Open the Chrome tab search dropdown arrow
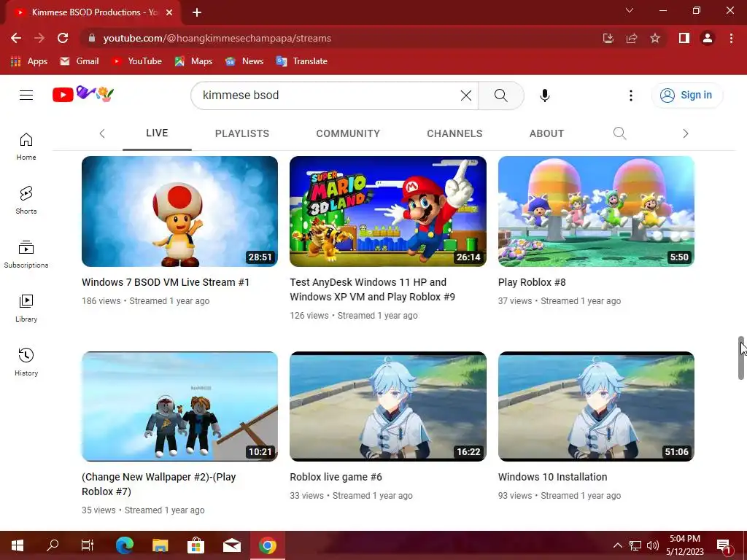747x560 pixels. pyautogui.click(x=630, y=10)
